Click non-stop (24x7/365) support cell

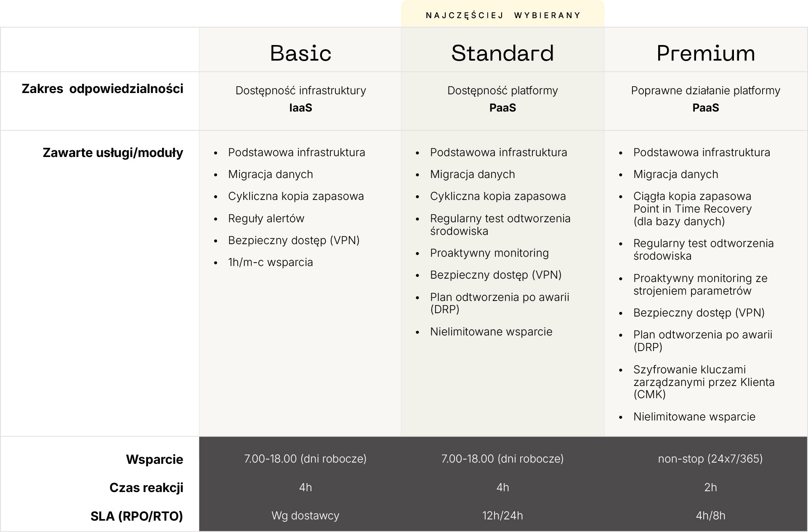point(710,459)
